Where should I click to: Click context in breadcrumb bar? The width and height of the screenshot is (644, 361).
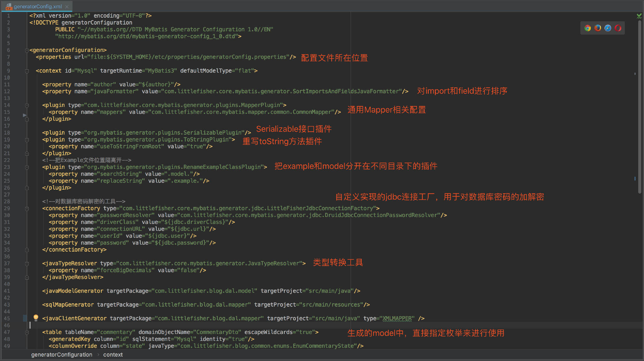click(113, 354)
